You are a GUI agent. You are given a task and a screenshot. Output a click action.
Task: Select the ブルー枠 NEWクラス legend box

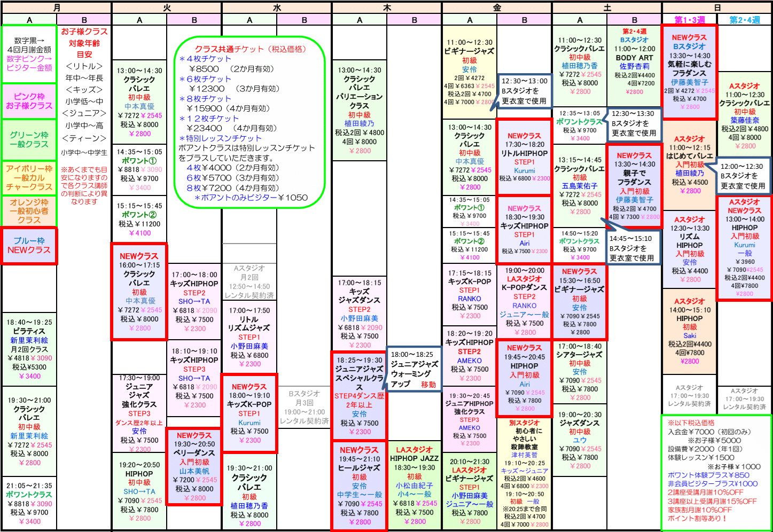pos(29,246)
